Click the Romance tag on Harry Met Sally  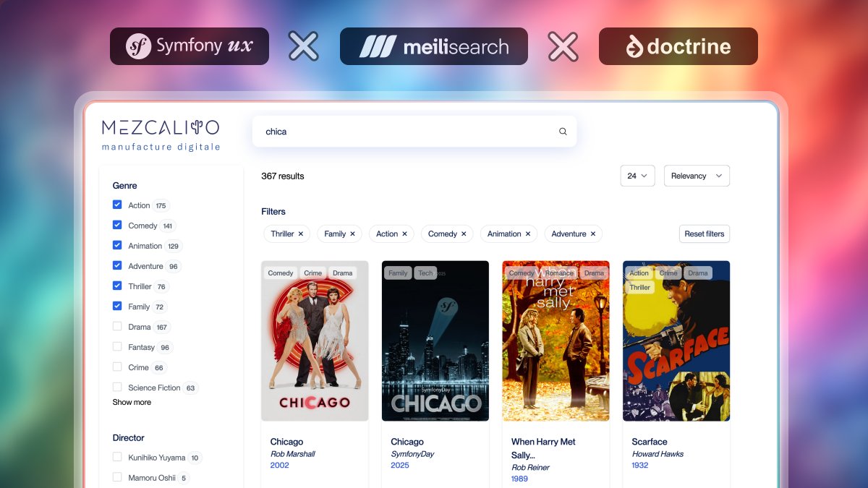tap(559, 273)
